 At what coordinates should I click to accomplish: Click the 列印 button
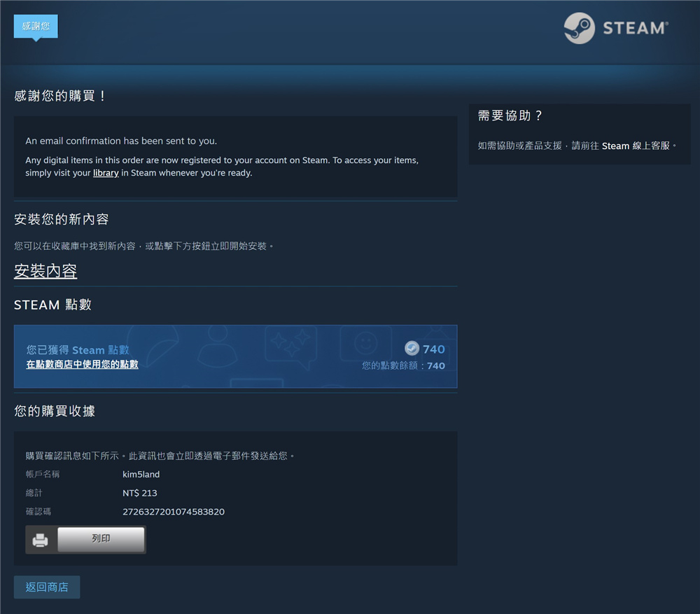coord(101,539)
